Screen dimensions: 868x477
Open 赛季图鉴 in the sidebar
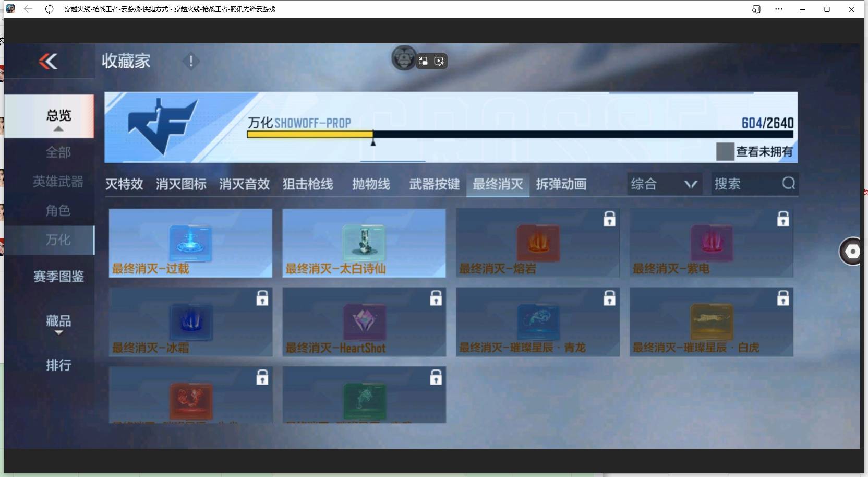click(x=58, y=276)
